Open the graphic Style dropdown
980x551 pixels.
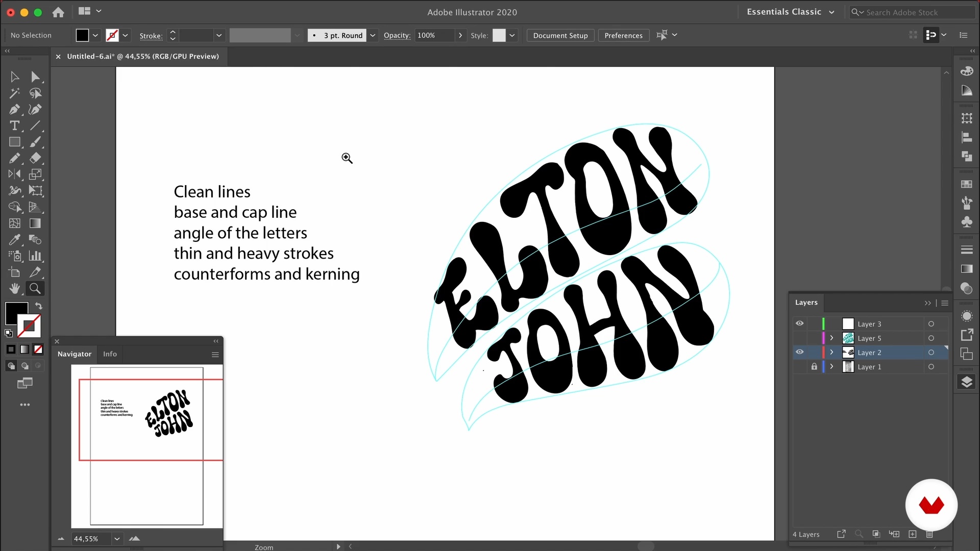click(512, 35)
